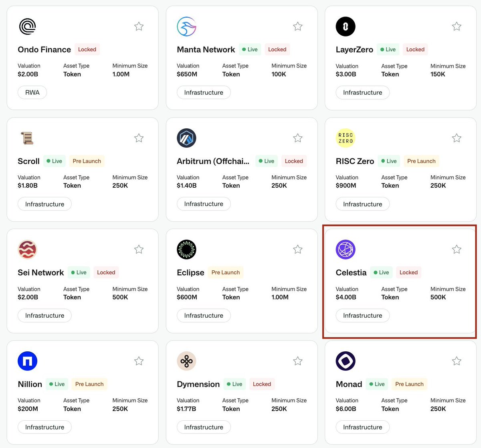This screenshot has width=481, height=448.
Task: Click the 500K minimum size on Sei Network
Action: click(x=120, y=297)
